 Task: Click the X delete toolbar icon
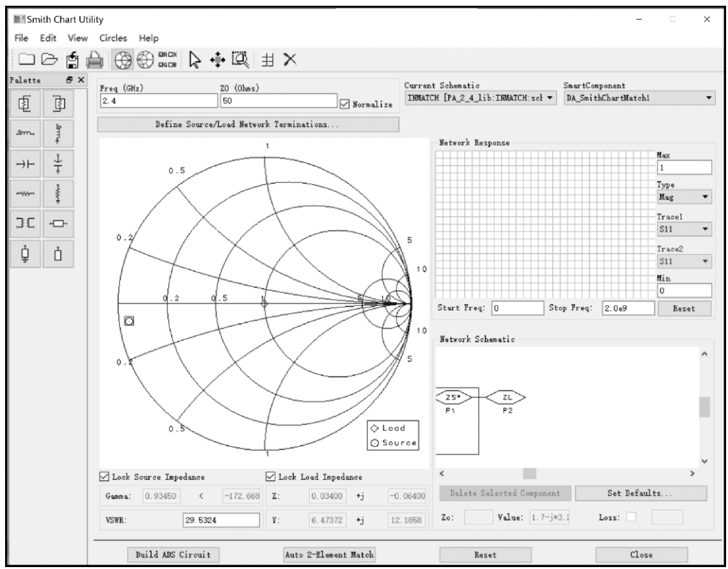pyautogui.click(x=289, y=59)
